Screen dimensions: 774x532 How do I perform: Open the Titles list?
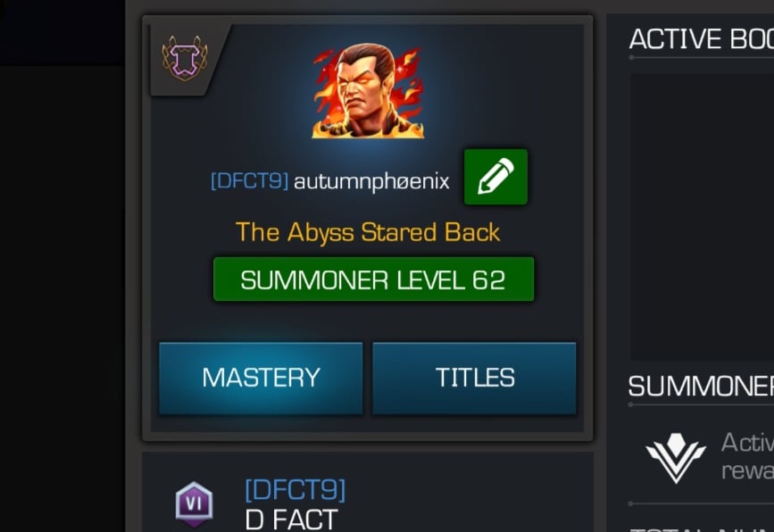pyautogui.click(x=474, y=378)
